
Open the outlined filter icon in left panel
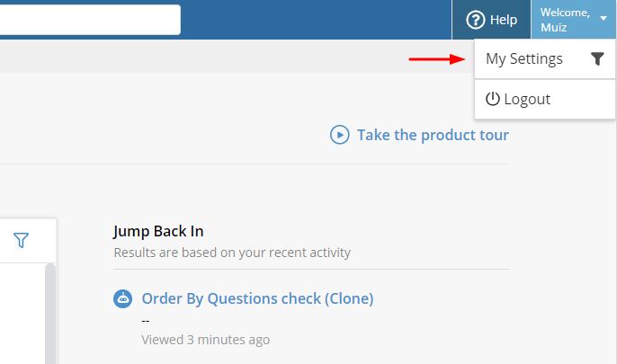pos(22,240)
